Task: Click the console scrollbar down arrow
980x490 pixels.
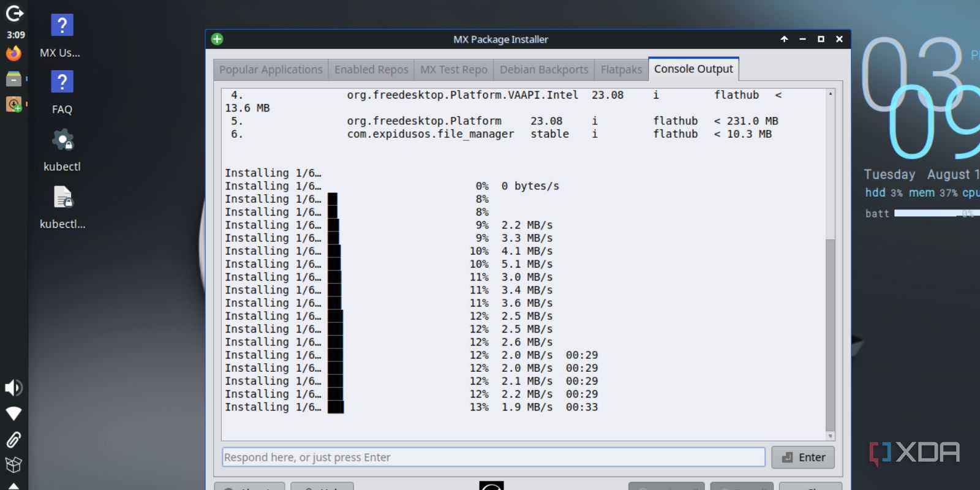Action: (830, 436)
